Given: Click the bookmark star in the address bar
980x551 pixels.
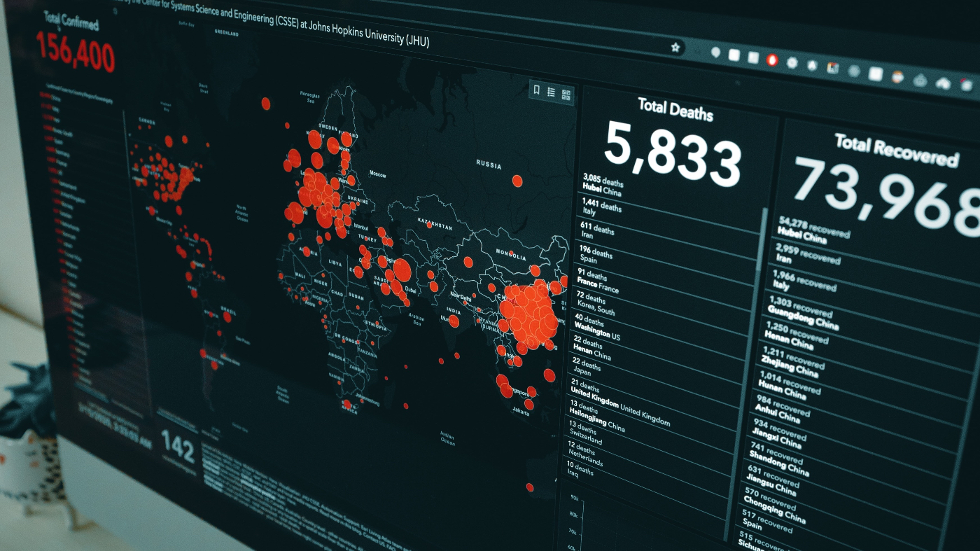Looking at the screenshot, I should click(675, 48).
